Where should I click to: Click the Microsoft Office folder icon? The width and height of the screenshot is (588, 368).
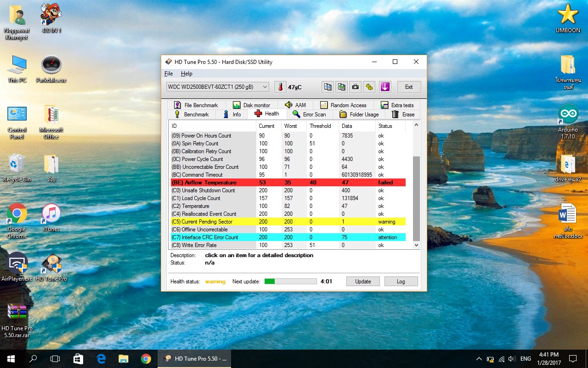point(51,122)
